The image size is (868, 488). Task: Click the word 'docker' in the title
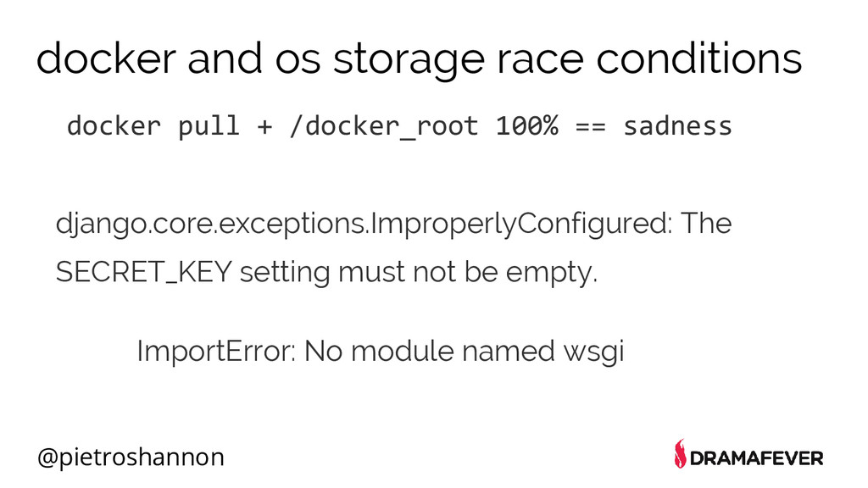pos(106,58)
